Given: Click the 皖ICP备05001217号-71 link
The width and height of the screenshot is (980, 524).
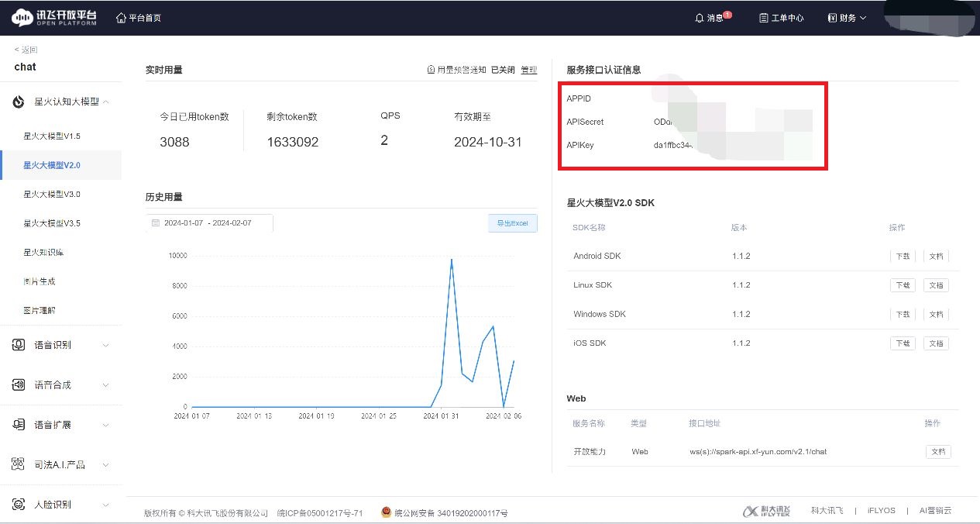Looking at the screenshot, I should tap(320, 513).
